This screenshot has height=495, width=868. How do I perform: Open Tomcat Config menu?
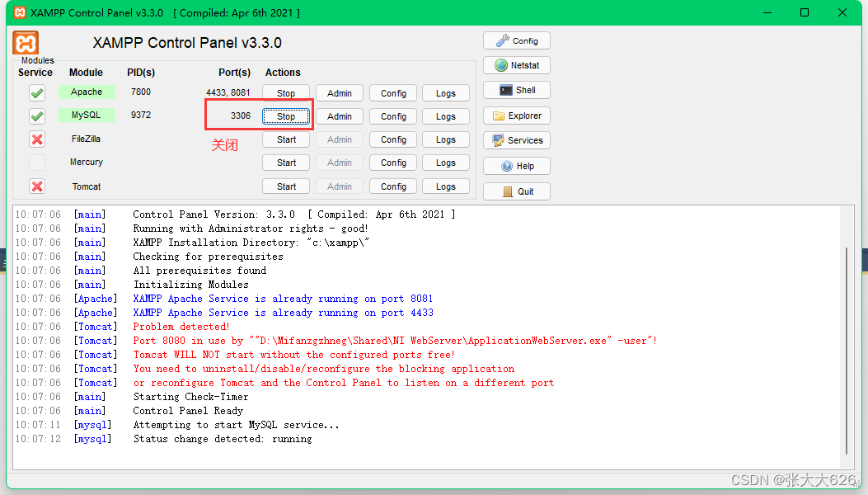click(393, 186)
